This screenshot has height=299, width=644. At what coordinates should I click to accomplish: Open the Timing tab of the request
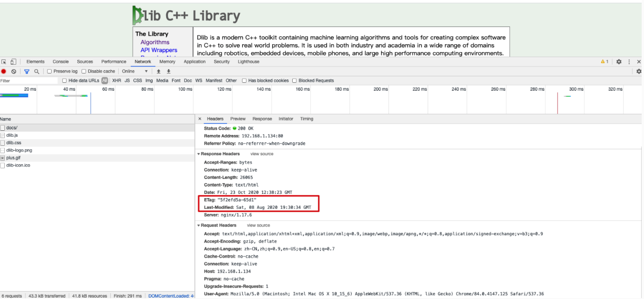point(307,119)
